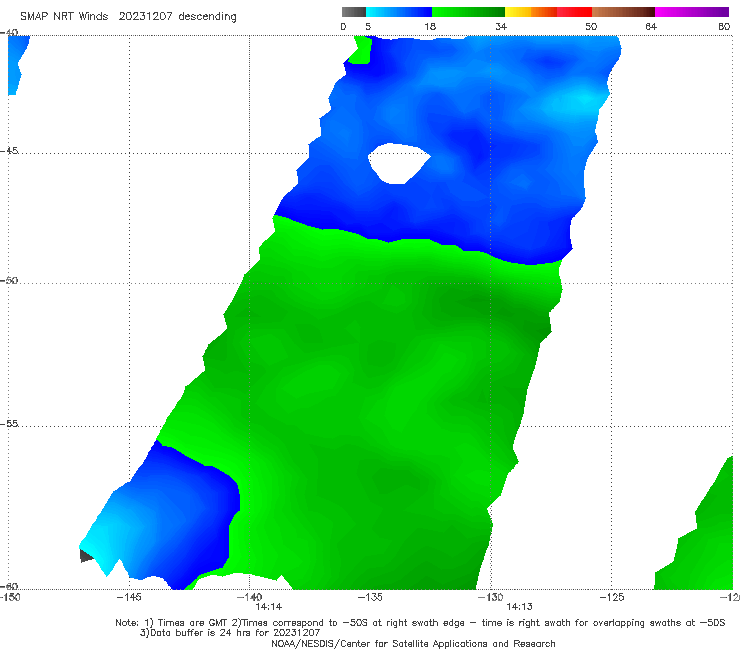The width and height of the screenshot is (740, 650).
Task: Click the color bar label '18'
Action: coord(430,27)
